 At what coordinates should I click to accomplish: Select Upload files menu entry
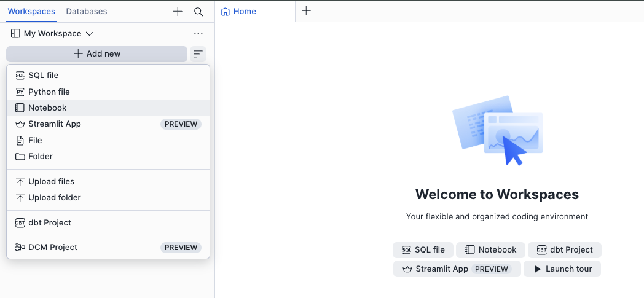[108, 181]
